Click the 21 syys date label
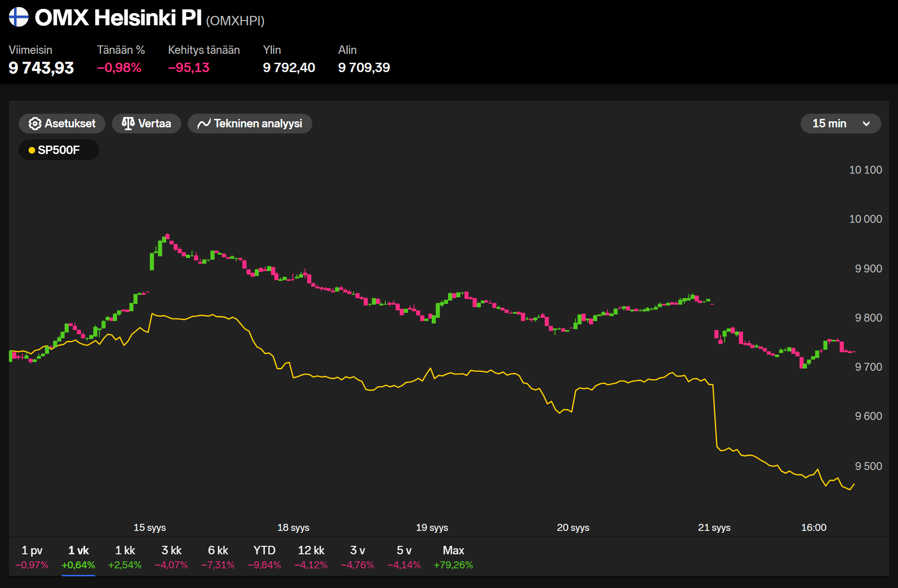 click(714, 528)
